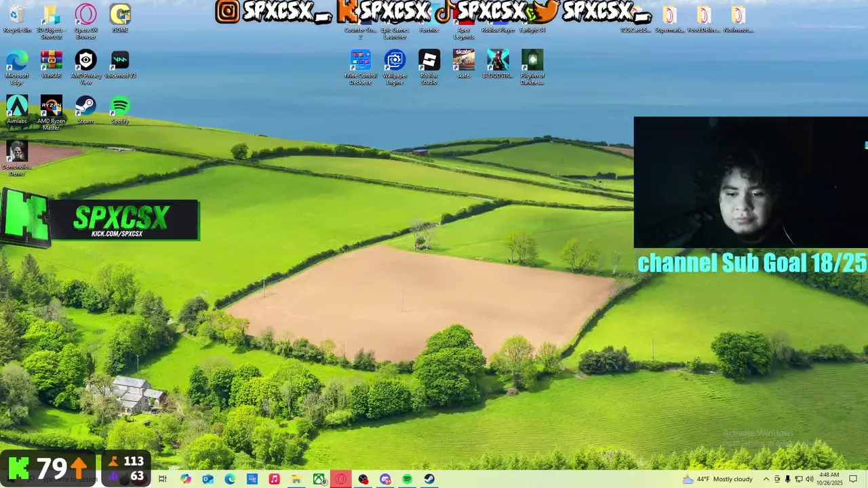Open the weather widget 44°F Mostly cloudy
This screenshot has height=488, width=868.
click(x=717, y=479)
